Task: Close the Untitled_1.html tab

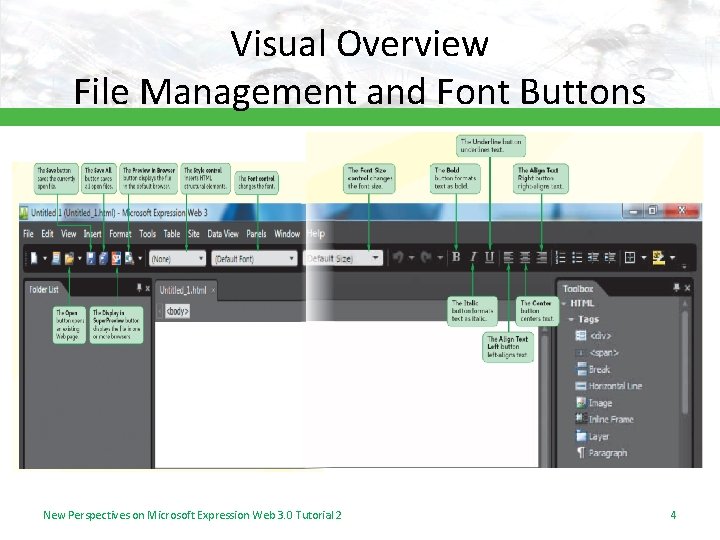Action: pyautogui.click(x=213, y=291)
